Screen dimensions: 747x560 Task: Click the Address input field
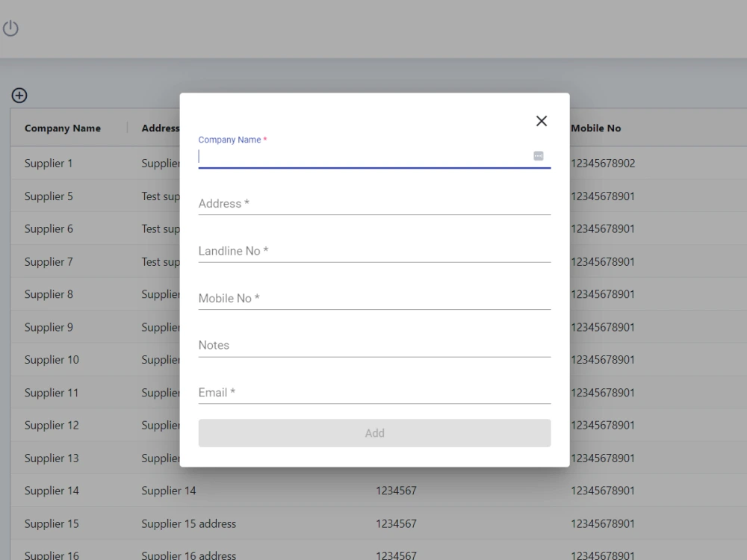[374, 204]
